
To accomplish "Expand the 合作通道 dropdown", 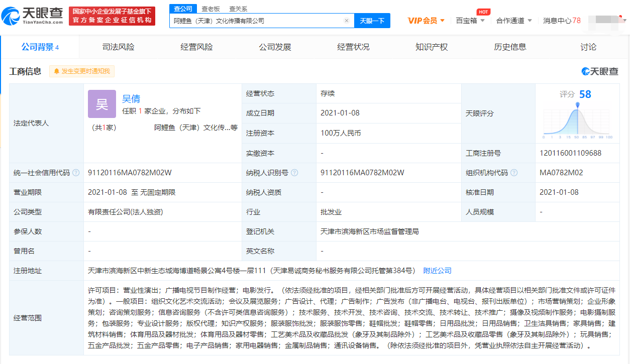I will [x=513, y=21].
